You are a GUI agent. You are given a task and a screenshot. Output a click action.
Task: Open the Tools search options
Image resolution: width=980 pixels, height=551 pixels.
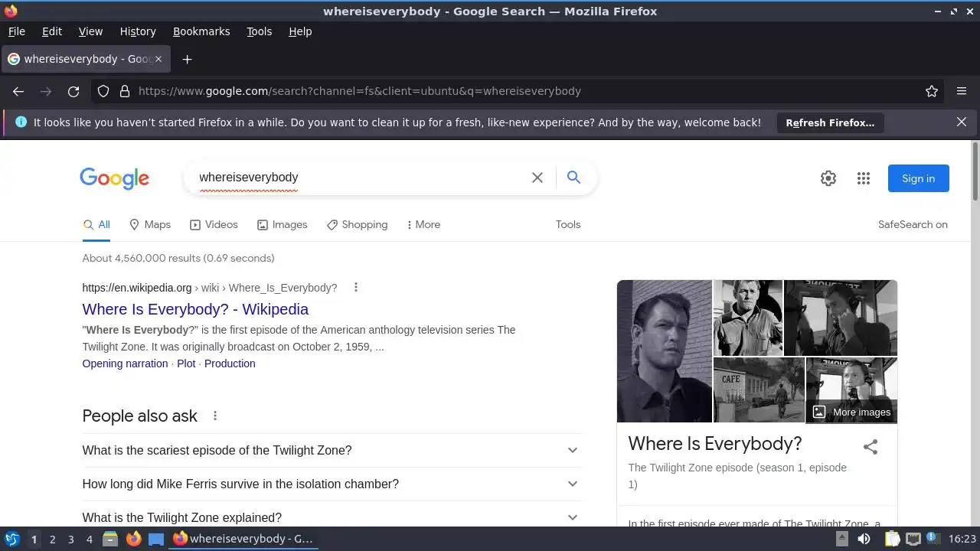pyautogui.click(x=568, y=224)
